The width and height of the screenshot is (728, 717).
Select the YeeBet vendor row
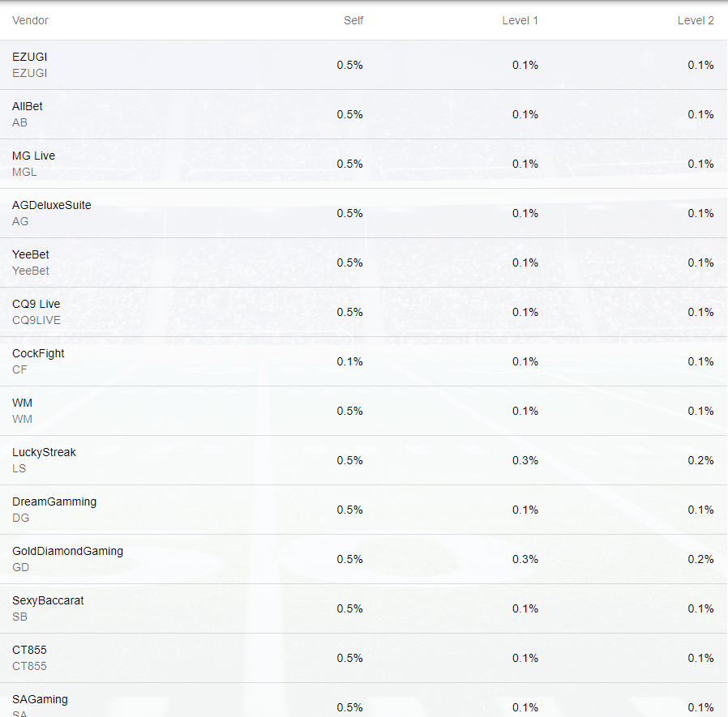pyautogui.click(x=31, y=254)
